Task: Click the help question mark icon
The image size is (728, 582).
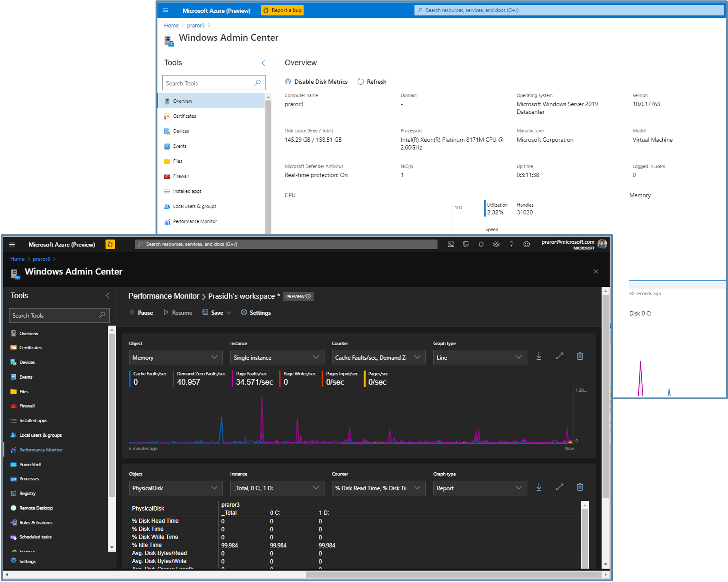Action: 511,244
